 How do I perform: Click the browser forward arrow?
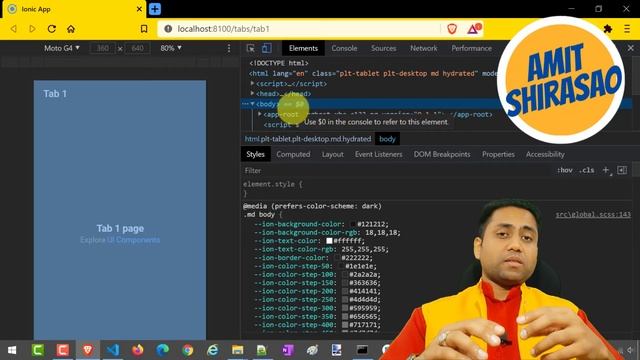pyautogui.click(x=32, y=29)
